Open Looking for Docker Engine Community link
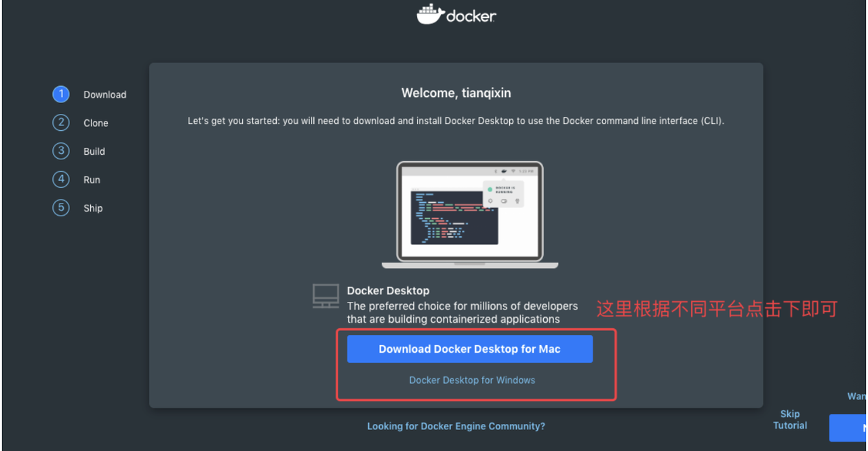868x451 pixels. point(456,427)
